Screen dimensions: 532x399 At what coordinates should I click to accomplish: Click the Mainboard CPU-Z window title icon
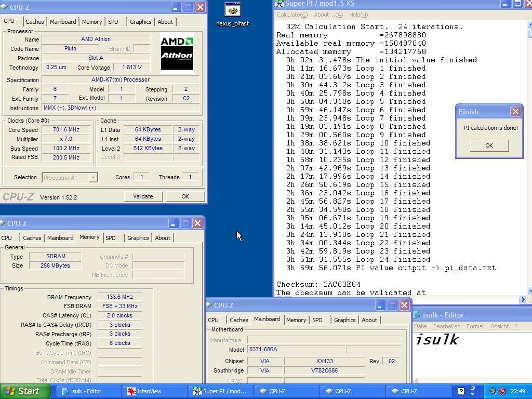[209, 305]
